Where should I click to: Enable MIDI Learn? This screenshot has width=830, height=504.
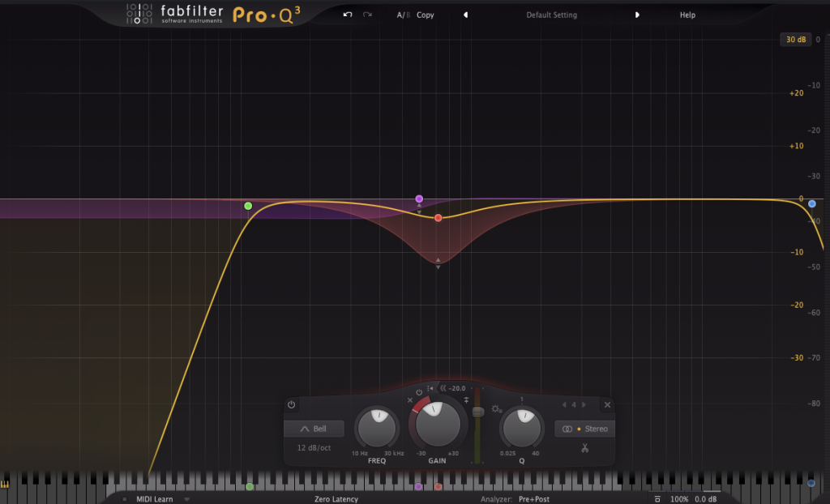point(155,498)
